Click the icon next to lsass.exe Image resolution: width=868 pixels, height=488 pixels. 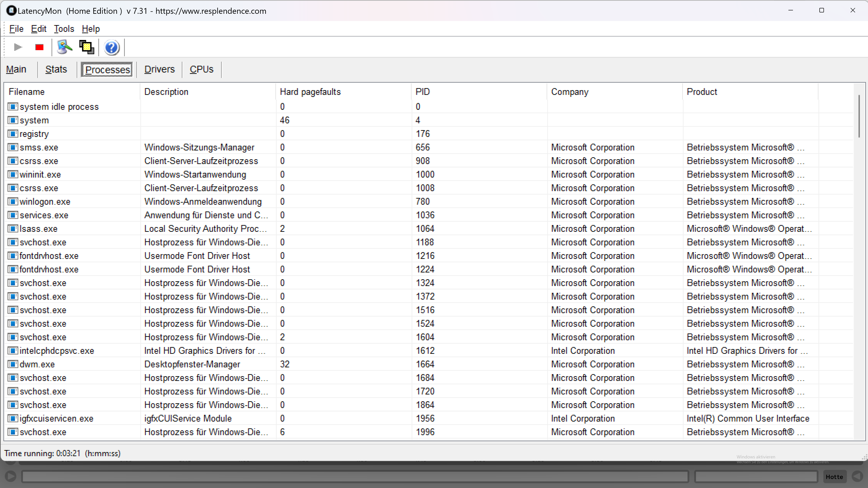pyautogui.click(x=13, y=229)
